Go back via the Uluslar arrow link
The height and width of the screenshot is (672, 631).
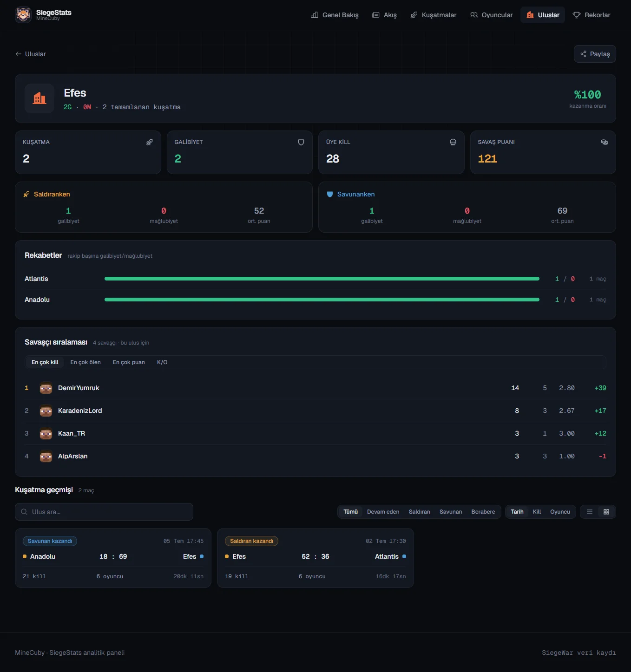(31, 54)
